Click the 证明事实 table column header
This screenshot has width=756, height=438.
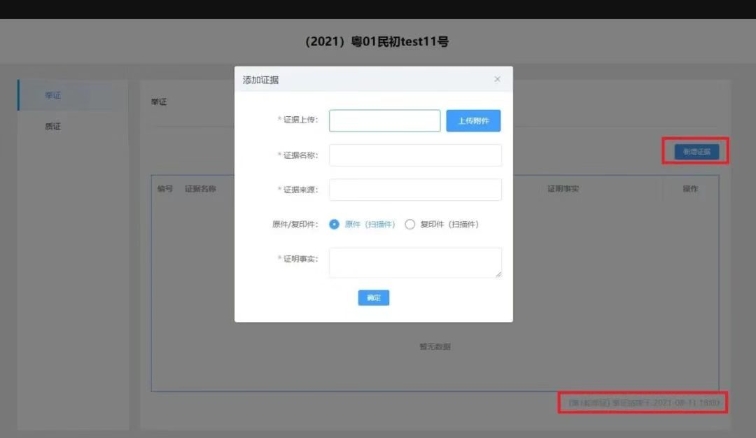(562, 188)
